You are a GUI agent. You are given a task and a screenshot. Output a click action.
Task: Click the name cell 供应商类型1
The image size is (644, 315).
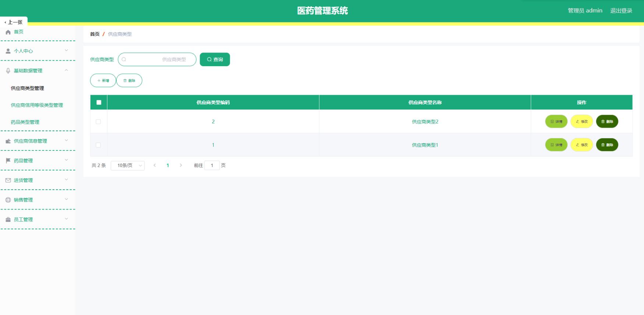[425, 145]
